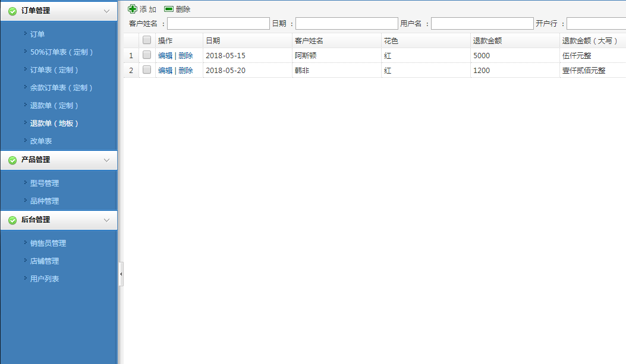Click green check icon beside 订单管理
626x364 pixels.
tap(12, 11)
